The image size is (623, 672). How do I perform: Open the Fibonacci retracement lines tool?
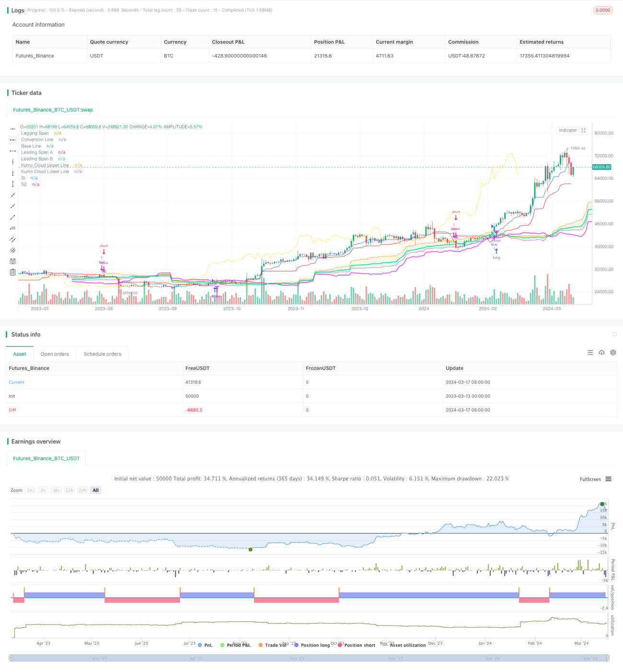click(x=13, y=261)
